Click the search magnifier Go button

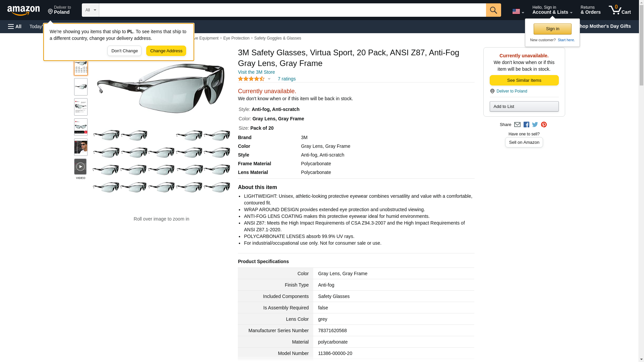pyautogui.click(x=493, y=10)
